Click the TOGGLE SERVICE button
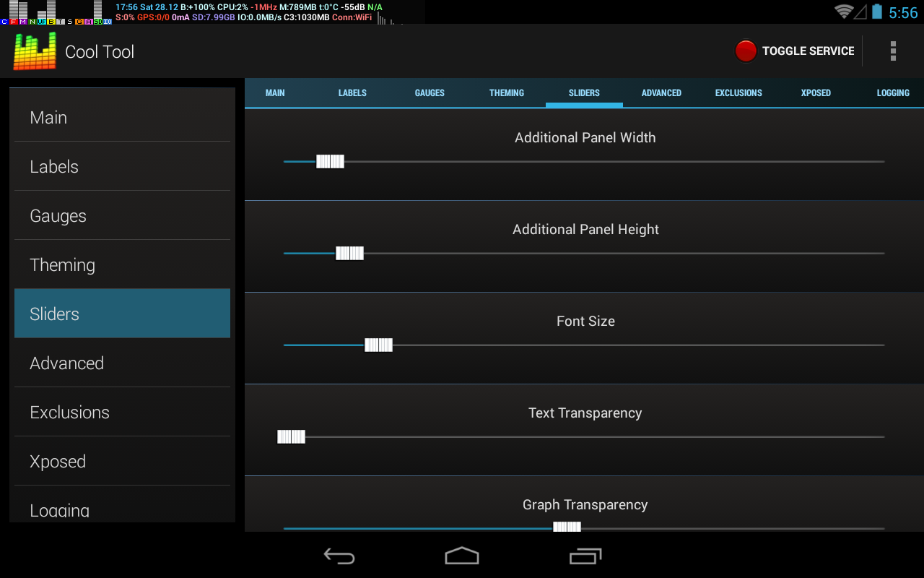 point(795,51)
